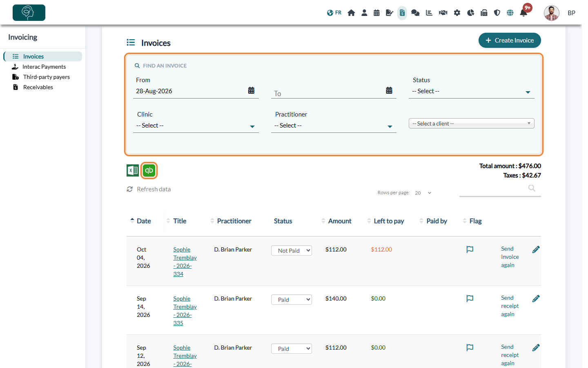The image size is (588, 368).
Task: Open settings gear icon
Action: (x=457, y=13)
